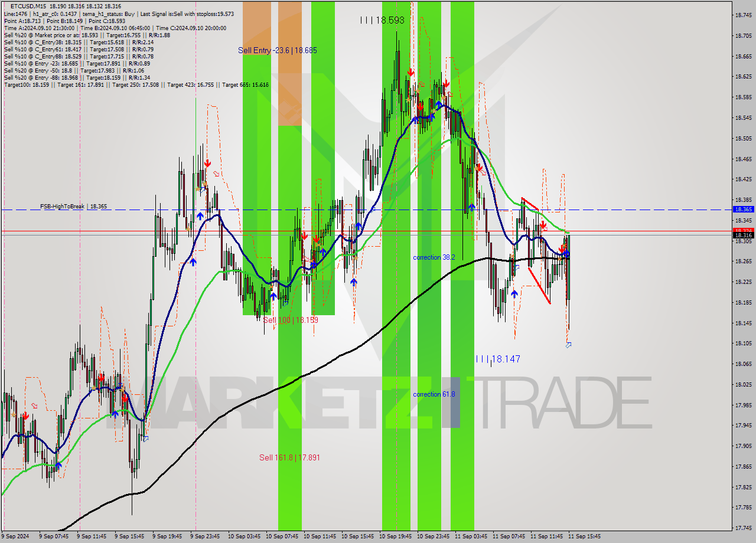Click the 'correction 61.8' label
Screen dimensions: 756x543
point(434,394)
